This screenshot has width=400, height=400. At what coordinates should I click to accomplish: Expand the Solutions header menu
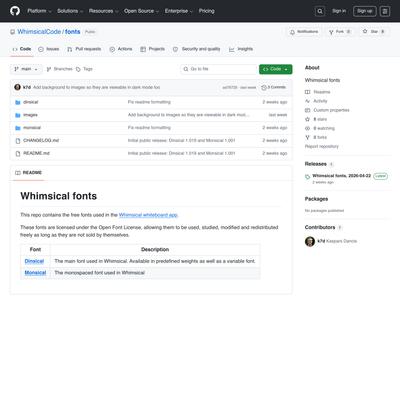click(70, 11)
